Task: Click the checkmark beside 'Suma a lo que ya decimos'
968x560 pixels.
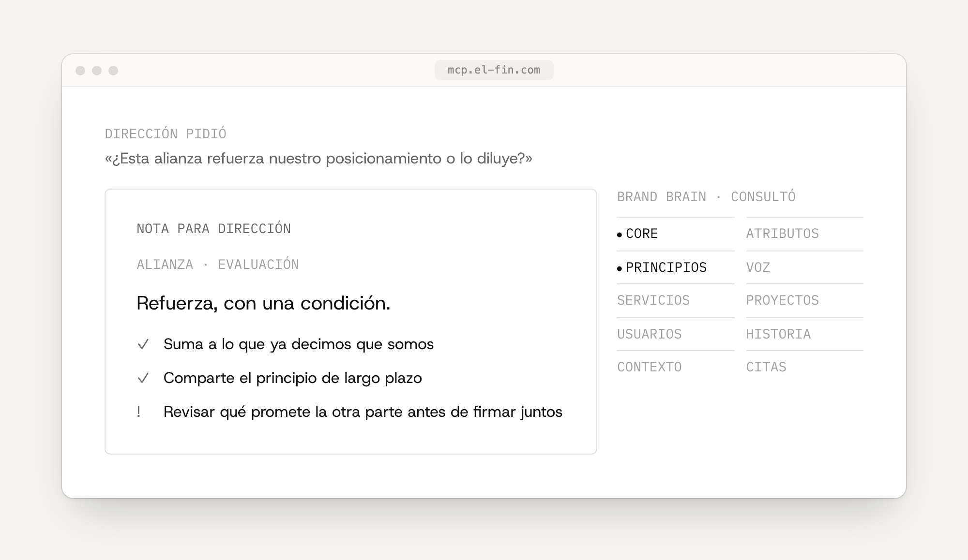Action: click(x=143, y=344)
